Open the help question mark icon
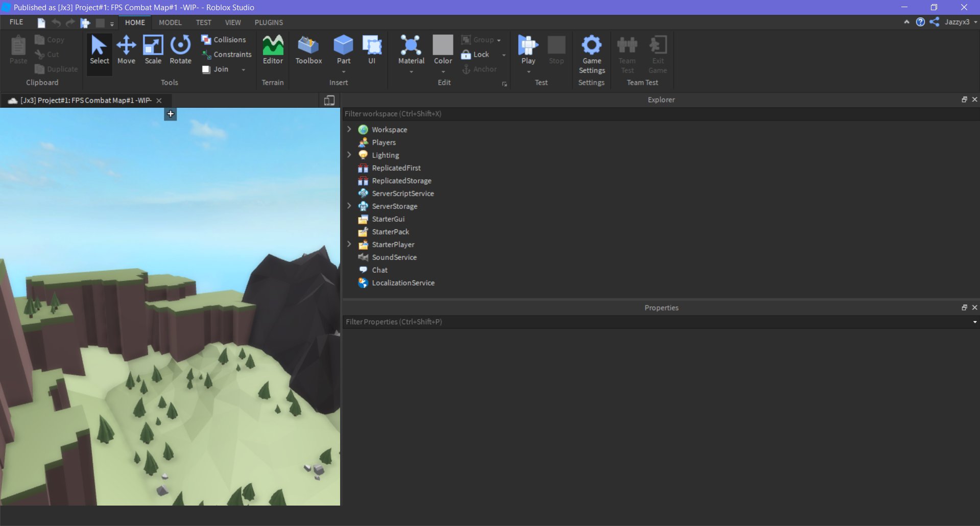980x526 pixels. pos(920,22)
